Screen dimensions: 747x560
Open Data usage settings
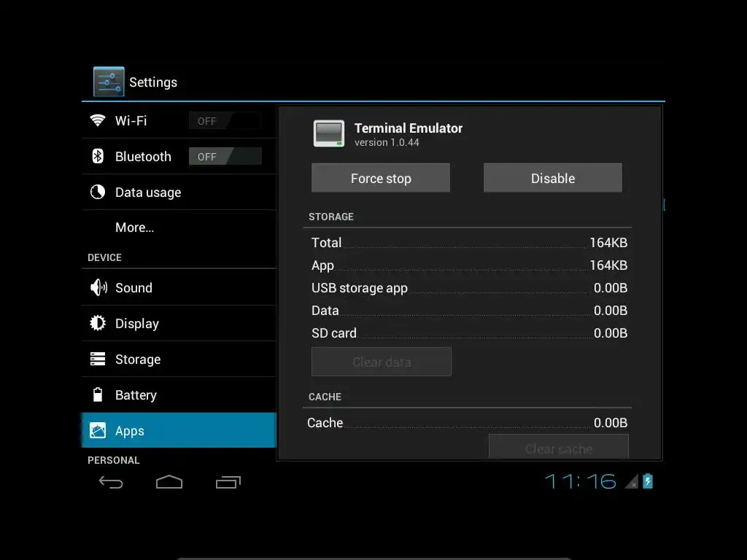(x=179, y=192)
